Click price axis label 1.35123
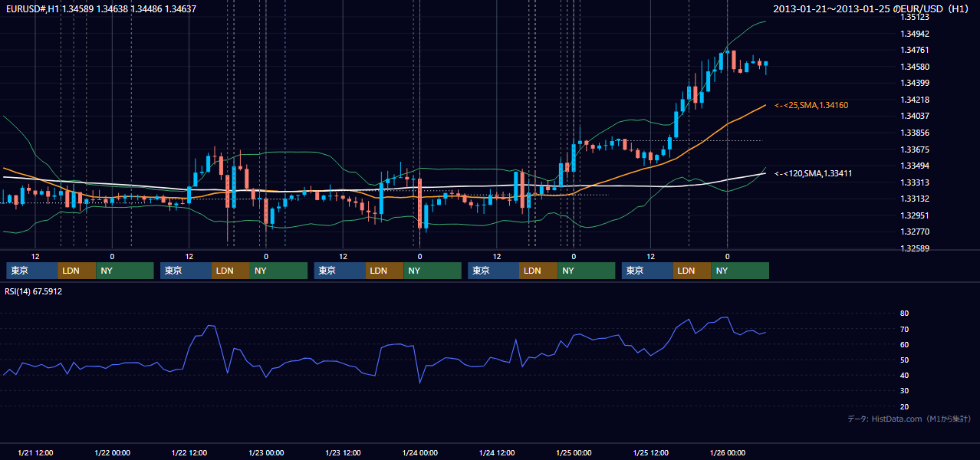The image size is (980, 460). click(915, 17)
